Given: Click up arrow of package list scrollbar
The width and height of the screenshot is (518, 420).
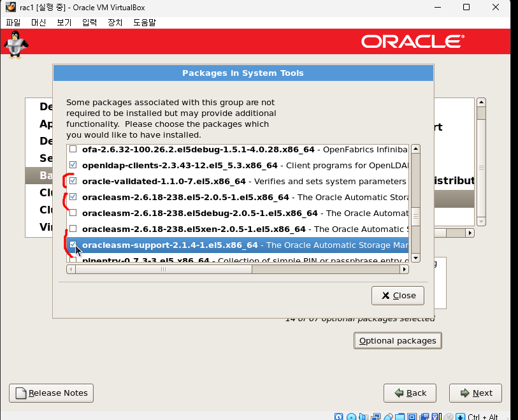Looking at the screenshot, I should tap(415, 149).
